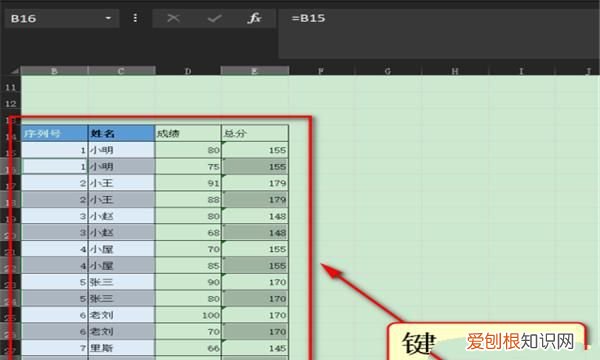Select row 11 header
The image size is (600, 360).
coord(10,87)
